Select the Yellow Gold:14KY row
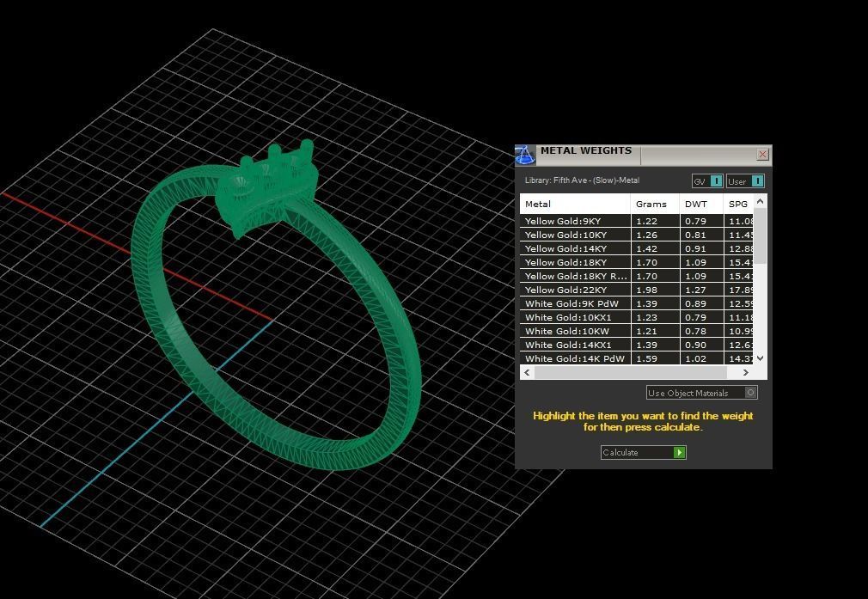 point(637,248)
